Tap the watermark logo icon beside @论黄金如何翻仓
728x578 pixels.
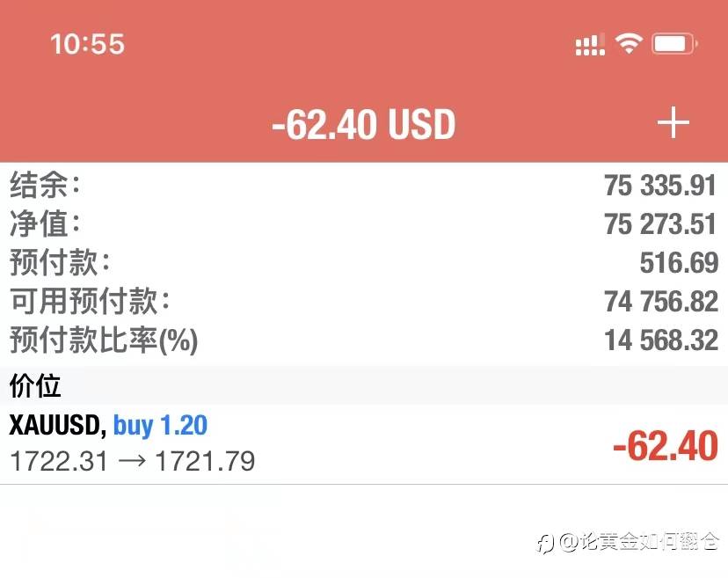[546, 541]
